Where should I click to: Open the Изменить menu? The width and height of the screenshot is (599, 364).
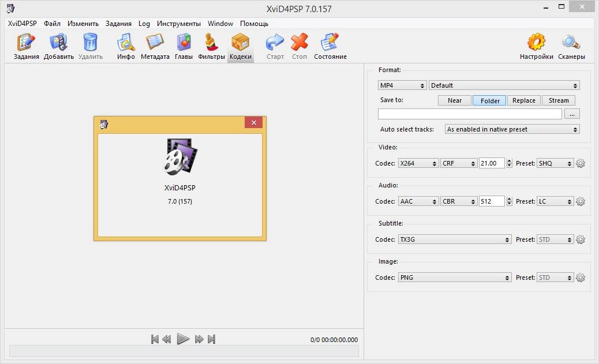(83, 23)
